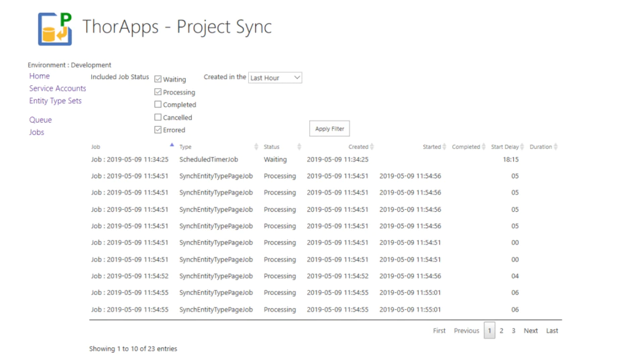Click start delay value 04

(515, 276)
